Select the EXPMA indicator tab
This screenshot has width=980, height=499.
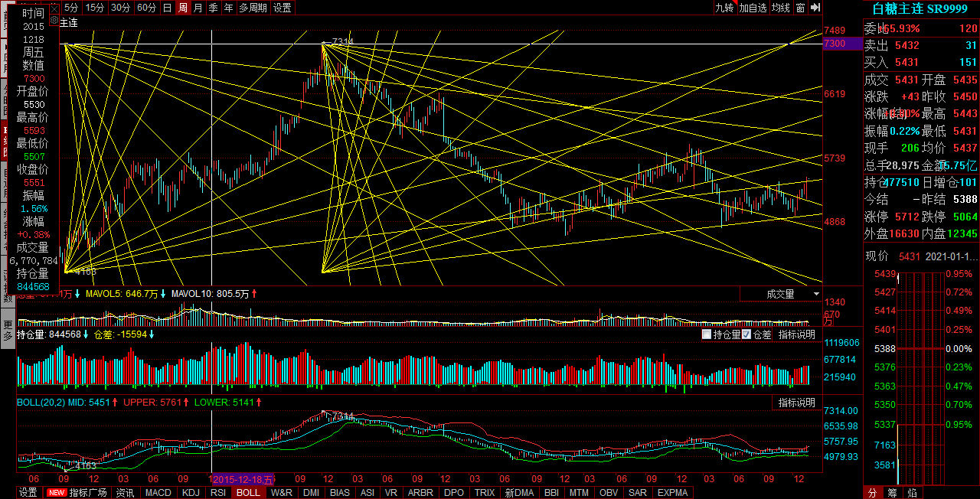672,493
